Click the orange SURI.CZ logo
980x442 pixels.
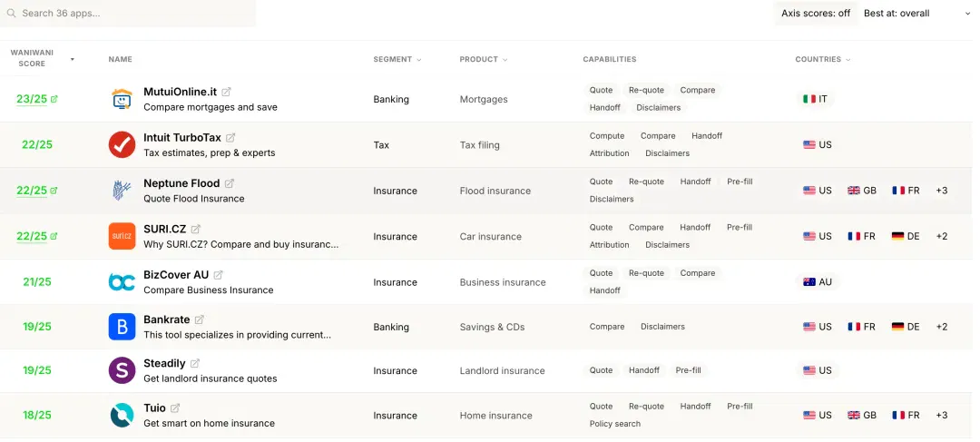pyautogui.click(x=122, y=236)
